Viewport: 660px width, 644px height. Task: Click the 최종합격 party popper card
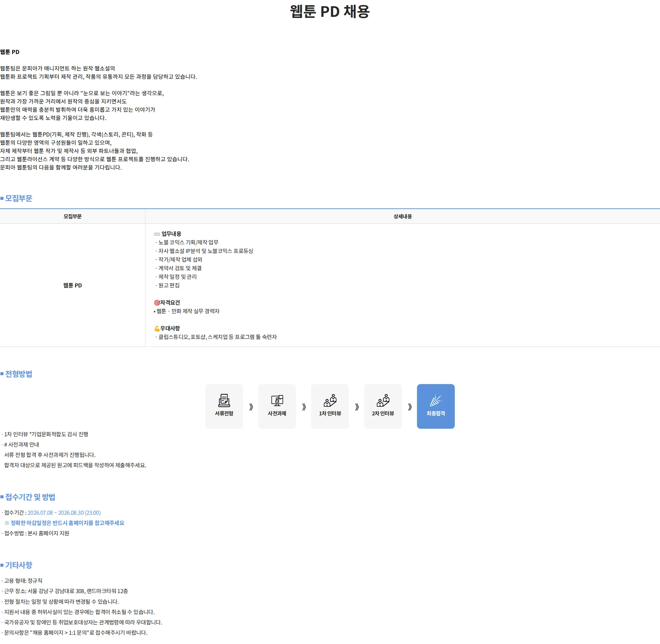tap(436, 406)
